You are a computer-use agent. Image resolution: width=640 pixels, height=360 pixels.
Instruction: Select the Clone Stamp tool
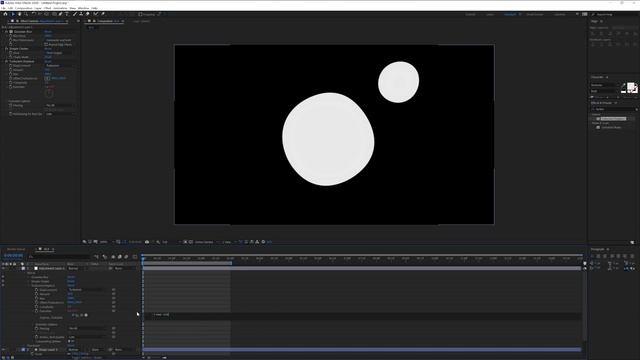(x=81, y=14)
